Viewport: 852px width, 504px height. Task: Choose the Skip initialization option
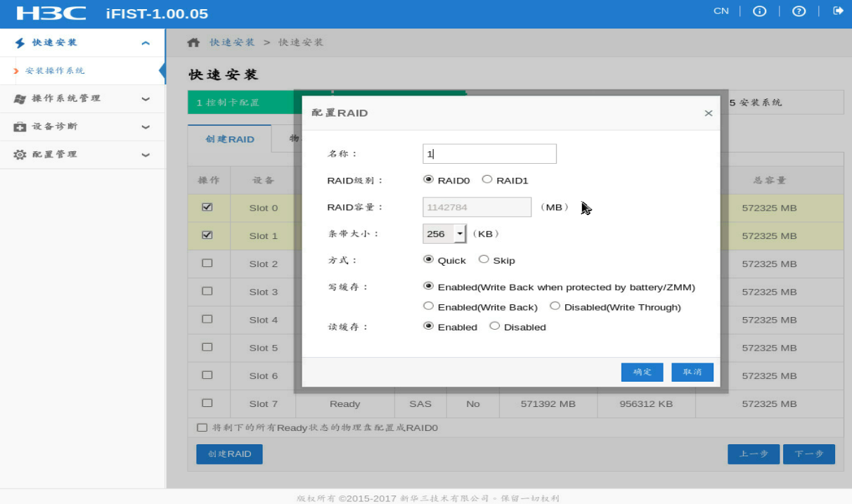(x=484, y=259)
